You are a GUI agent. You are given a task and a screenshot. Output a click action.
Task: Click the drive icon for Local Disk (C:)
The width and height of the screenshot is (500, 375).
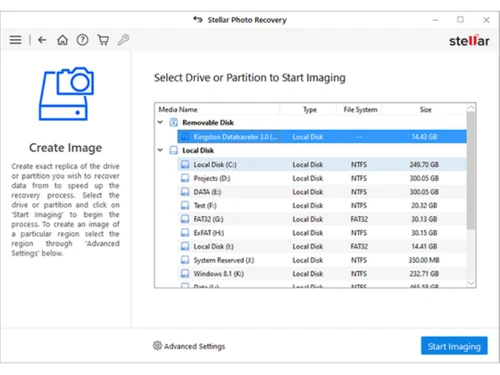pyautogui.click(x=185, y=164)
